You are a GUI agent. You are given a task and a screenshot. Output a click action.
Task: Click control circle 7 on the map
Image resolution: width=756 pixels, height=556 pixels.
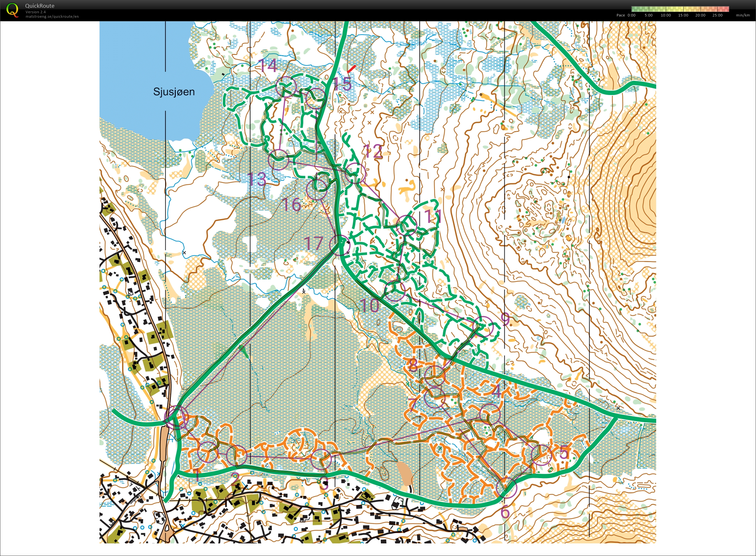(x=435, y=398)
